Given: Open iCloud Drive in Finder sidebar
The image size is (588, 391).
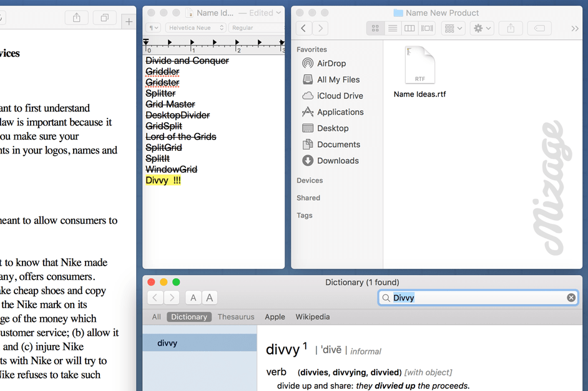Looking at the screenshot, I should (x=332, y=96).
